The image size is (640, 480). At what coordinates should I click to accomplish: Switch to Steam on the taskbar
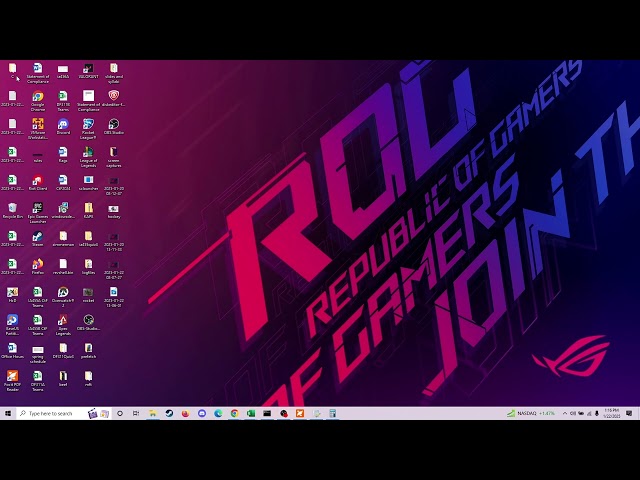pos(169,413)
